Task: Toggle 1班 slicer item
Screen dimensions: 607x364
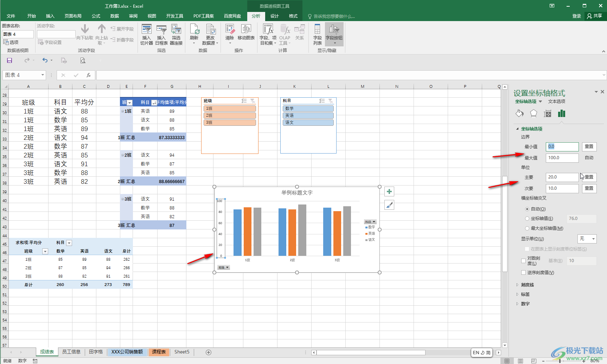Action: click(230, 109)
